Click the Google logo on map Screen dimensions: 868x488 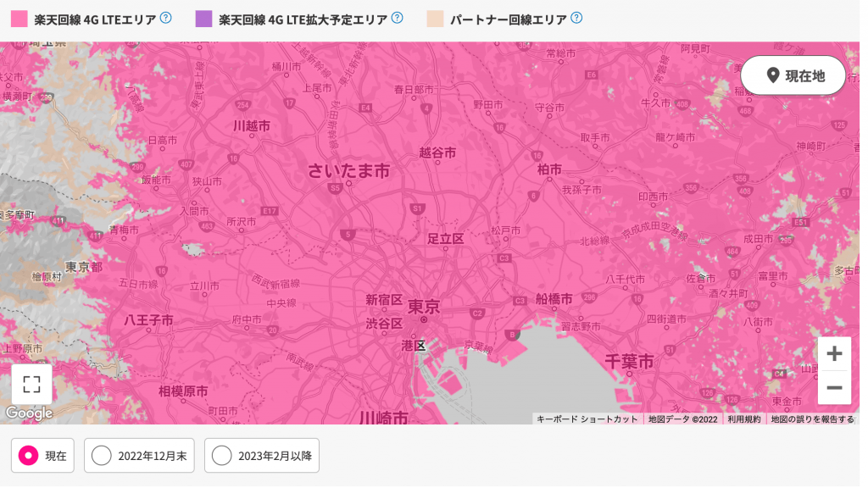click(x=29, y=413)
